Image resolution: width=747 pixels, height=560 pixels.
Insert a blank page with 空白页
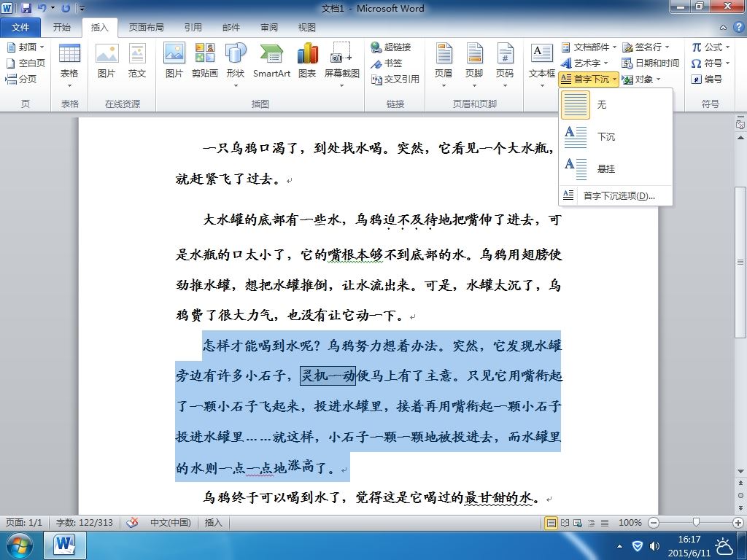pyautogui.click(x=26, y=63)
